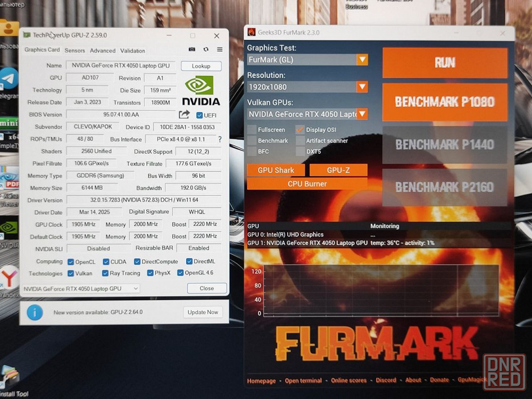Launch GPU-Z from FurMark
The width and height of the screenshot is (532, 399).
(x=338, y=170)
